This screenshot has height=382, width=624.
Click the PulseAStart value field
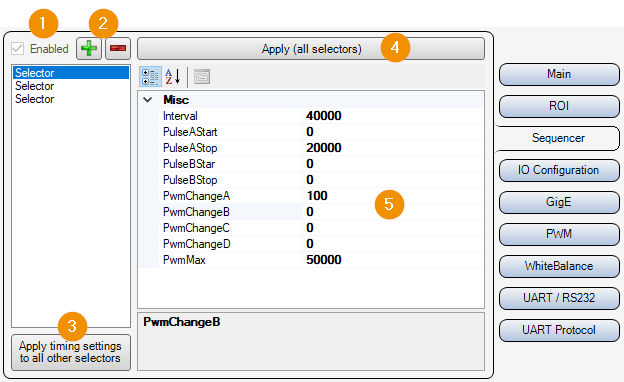point(393,132)
